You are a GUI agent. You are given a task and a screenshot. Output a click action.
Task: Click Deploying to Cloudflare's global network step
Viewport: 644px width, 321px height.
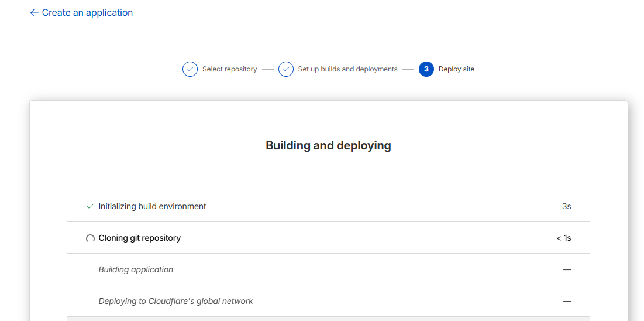point(176,301)
